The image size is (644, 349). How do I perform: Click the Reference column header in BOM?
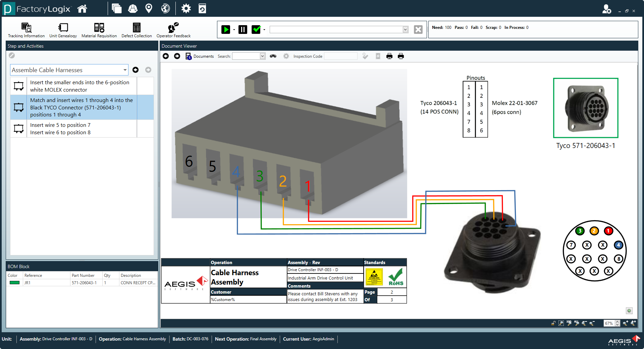46,276
